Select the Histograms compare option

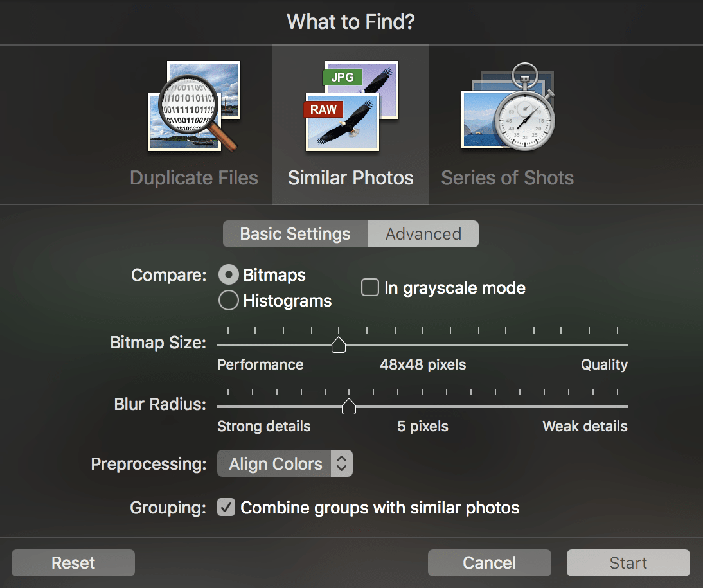(229, 301)
